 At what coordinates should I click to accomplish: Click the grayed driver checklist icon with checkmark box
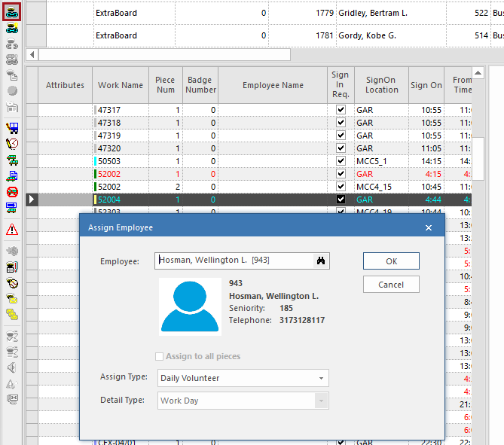pos(12,336)
